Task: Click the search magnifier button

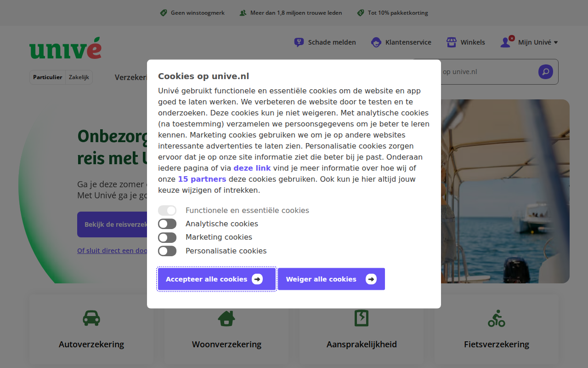Action: 546,72
